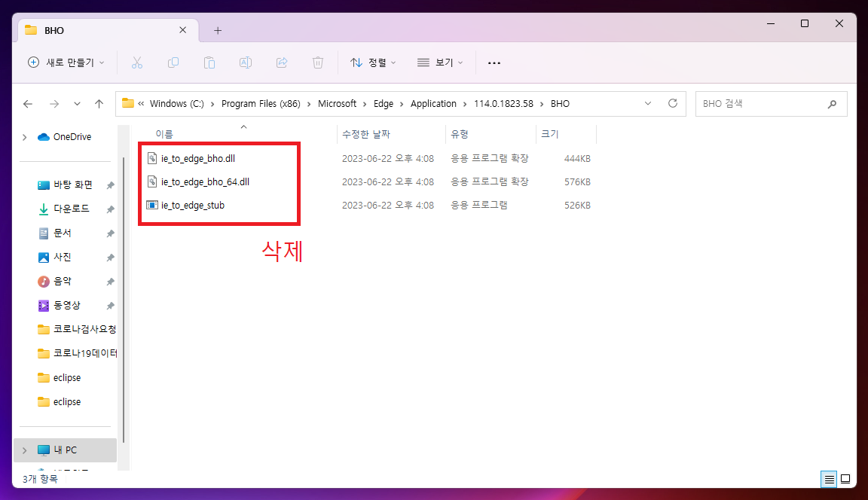Unpin 바탕 화면 from quick access
Screen dimensions: 868x500
tap(110, 185)
